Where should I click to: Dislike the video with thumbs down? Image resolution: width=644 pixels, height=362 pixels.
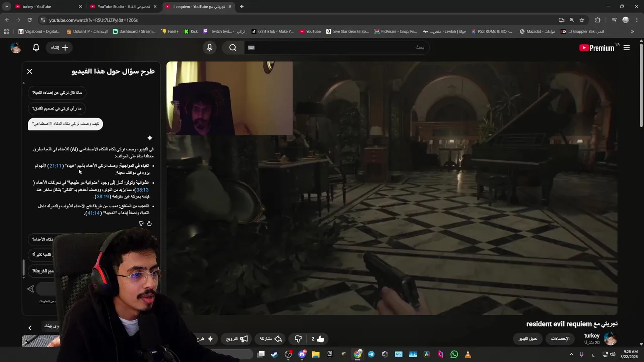(x=298, y=339)
